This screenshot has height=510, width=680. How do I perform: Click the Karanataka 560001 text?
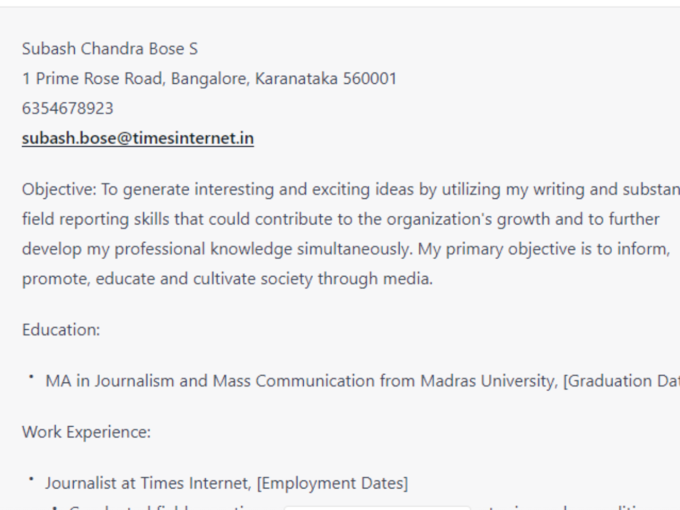click(x=326, y=78)
